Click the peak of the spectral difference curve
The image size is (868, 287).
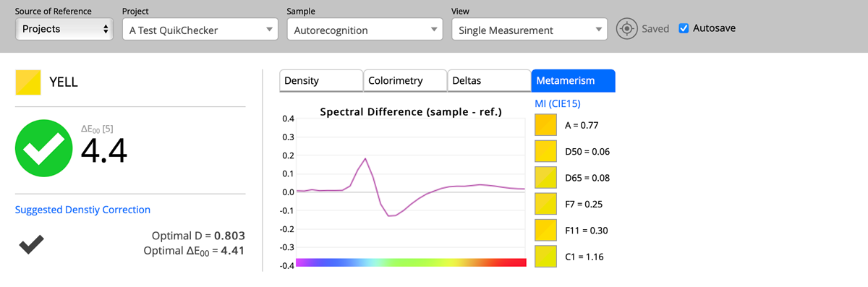[x=365, y=158]
